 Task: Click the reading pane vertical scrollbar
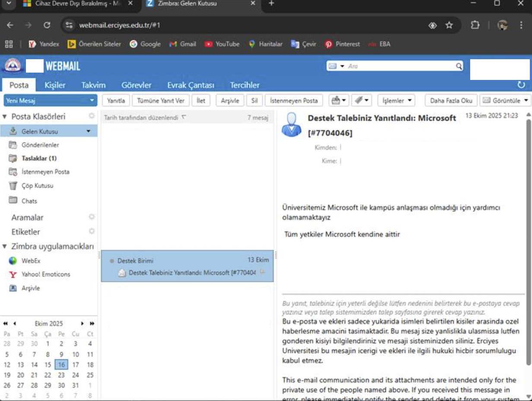click(528, 242)
